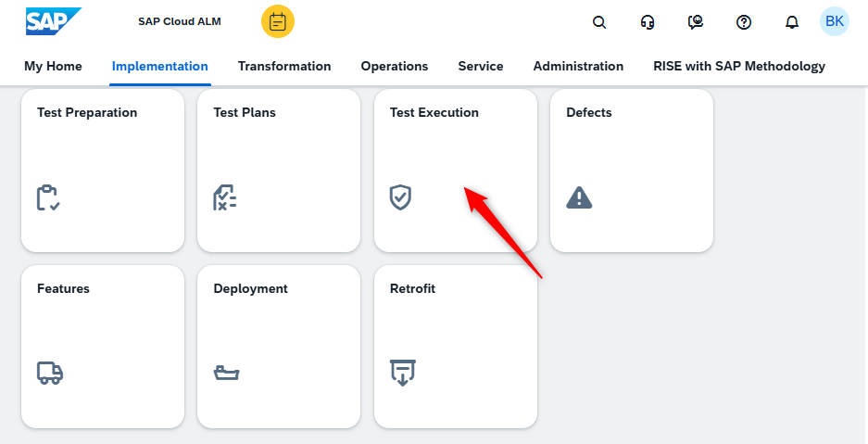Click the Deployment ship icon
The width and height of the screenshot is (868, 444).
click(x=226, y=373)
